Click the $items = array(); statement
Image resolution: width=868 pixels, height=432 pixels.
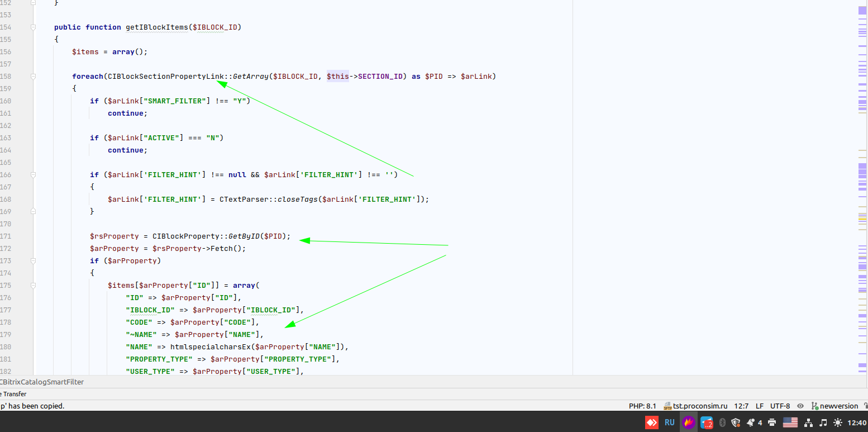(110, 51)
